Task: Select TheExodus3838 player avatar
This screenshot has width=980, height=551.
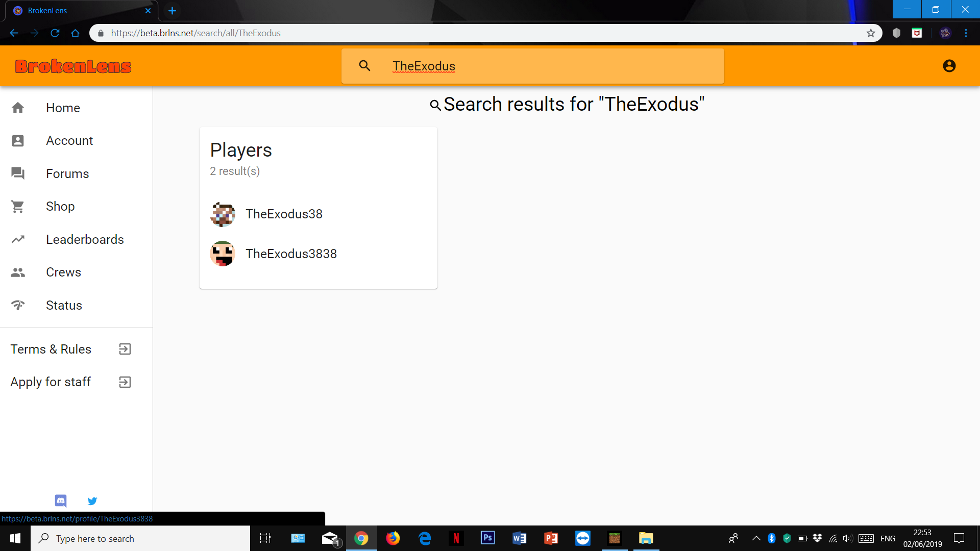Action: pos(223,254)
